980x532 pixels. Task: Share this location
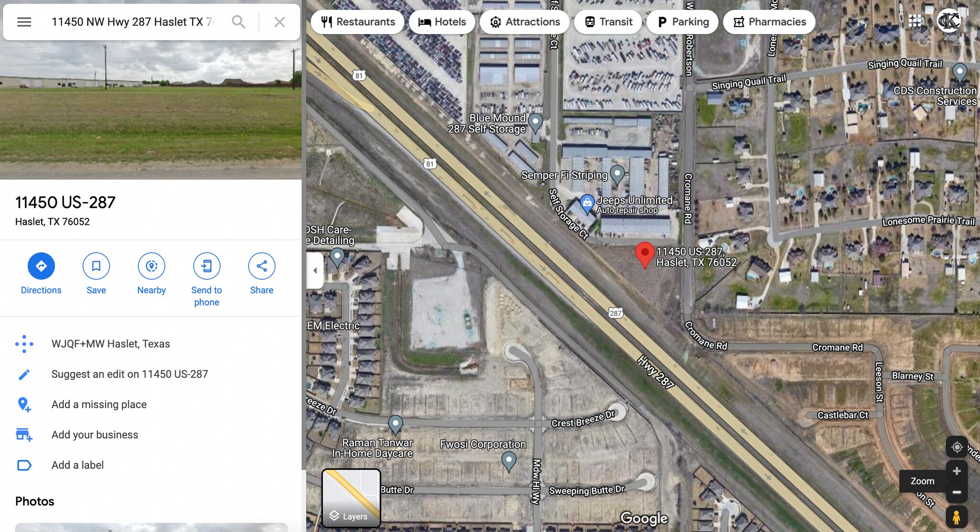[x=262, y=266]
